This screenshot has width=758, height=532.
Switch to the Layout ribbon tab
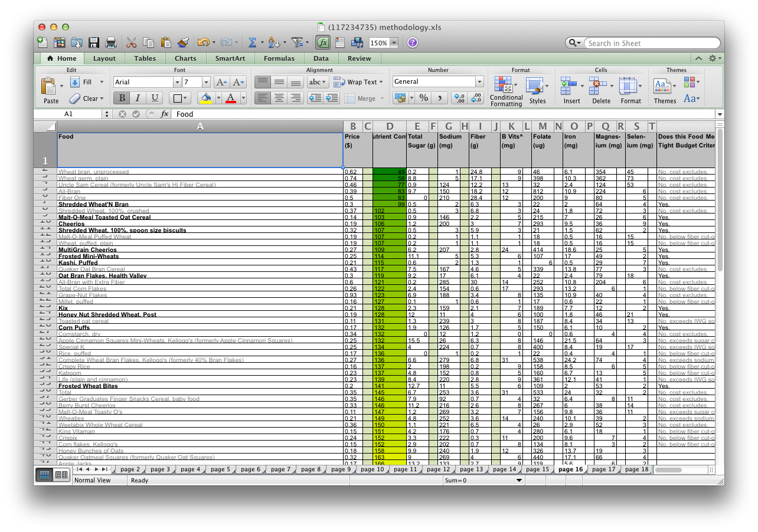click(x=104, y=58)
